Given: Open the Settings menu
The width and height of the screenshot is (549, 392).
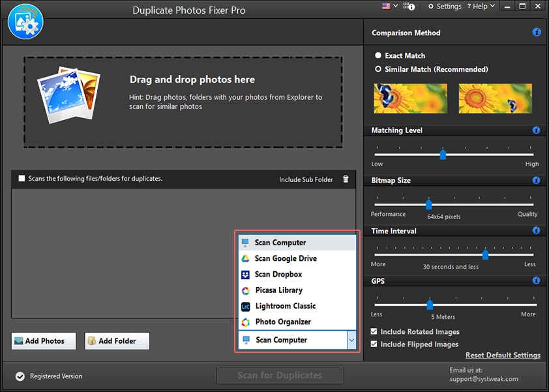Looking at the screenshot, I should (x=445, y=7).
